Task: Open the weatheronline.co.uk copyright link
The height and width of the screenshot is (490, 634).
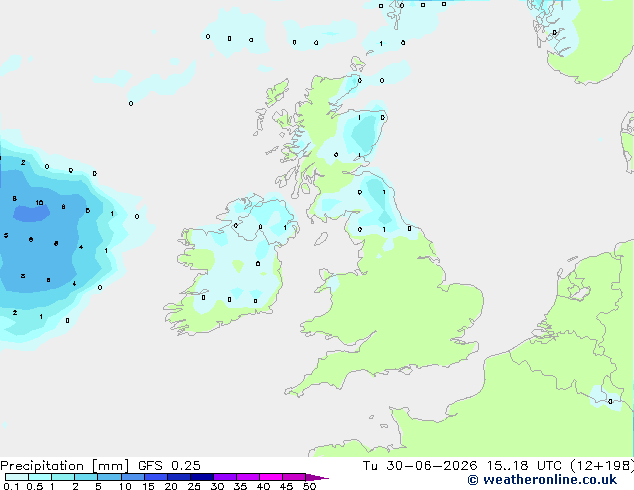Action: [542, 480]
